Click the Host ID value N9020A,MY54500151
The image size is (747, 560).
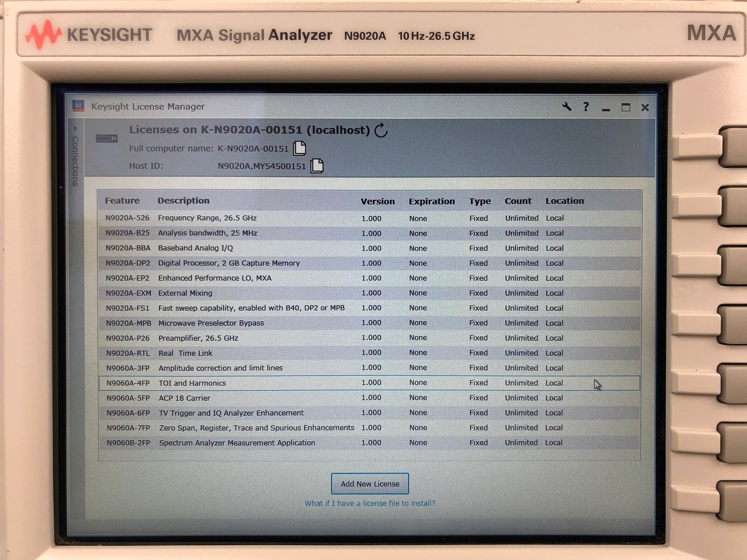[261, 166]
